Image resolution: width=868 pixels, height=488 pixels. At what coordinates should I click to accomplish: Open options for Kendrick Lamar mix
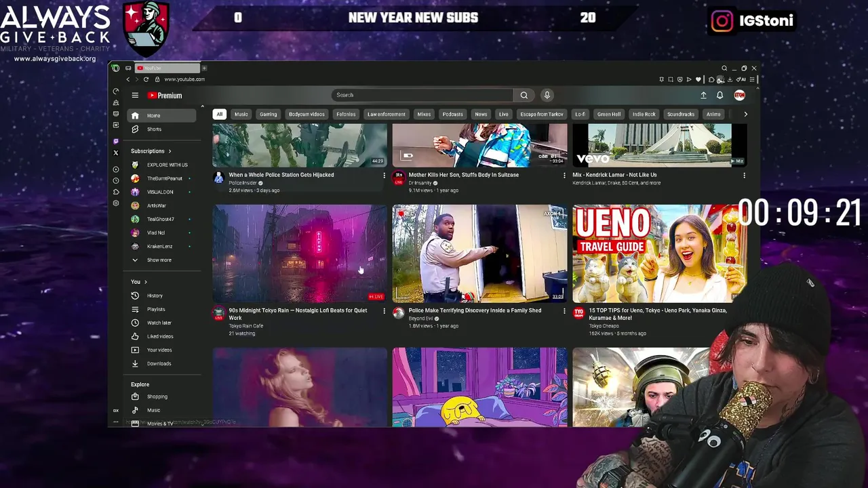tap(744, 176)
